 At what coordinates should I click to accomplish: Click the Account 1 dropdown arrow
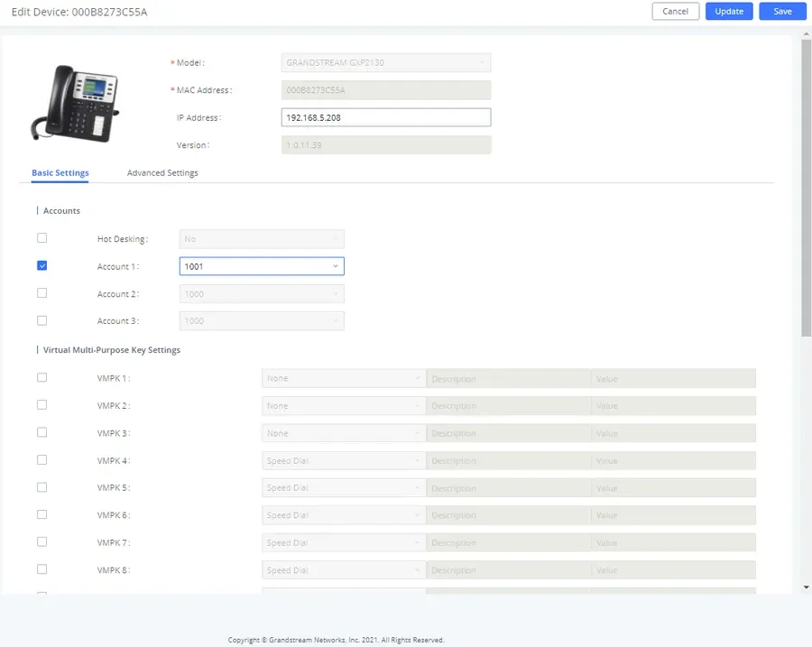[x=335, y=266]
